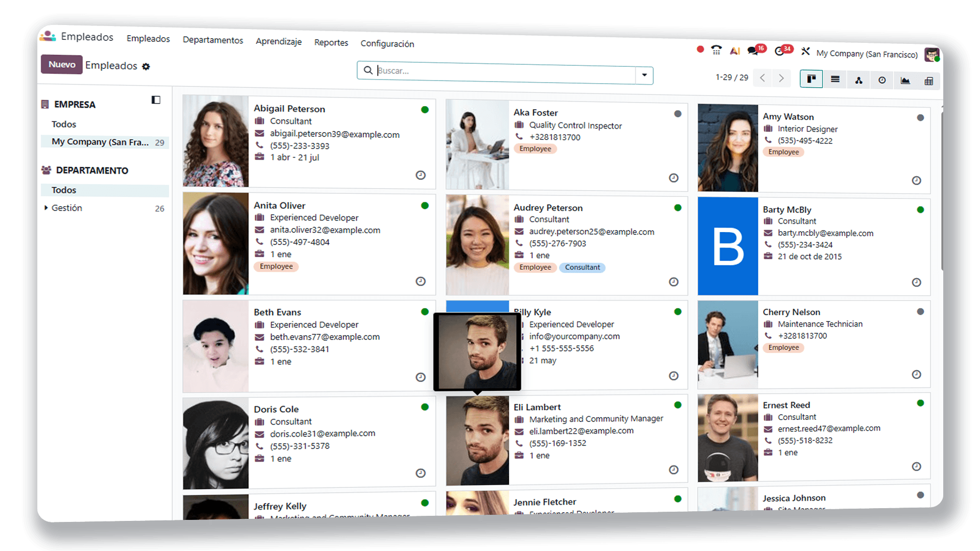Viewport: 980px width, 551px height.
Task: Collapse the sidebar filter panel toggle
Action: [156, 100]
